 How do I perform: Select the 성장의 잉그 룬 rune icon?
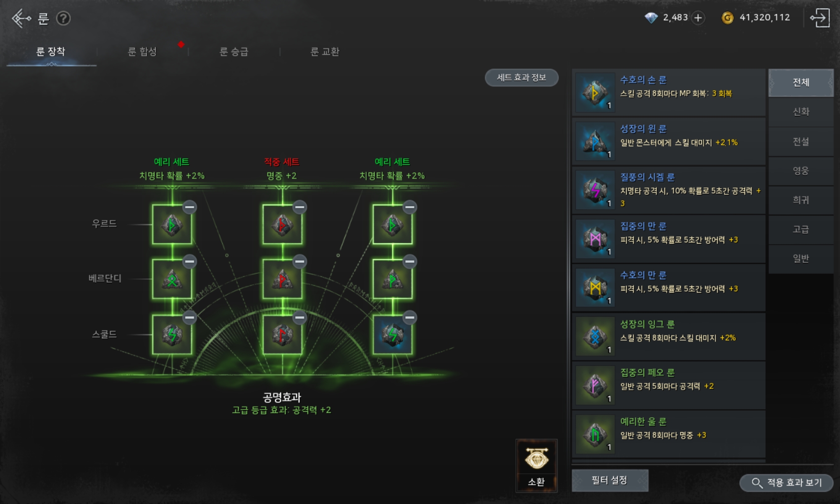click(x=595, y=336)
